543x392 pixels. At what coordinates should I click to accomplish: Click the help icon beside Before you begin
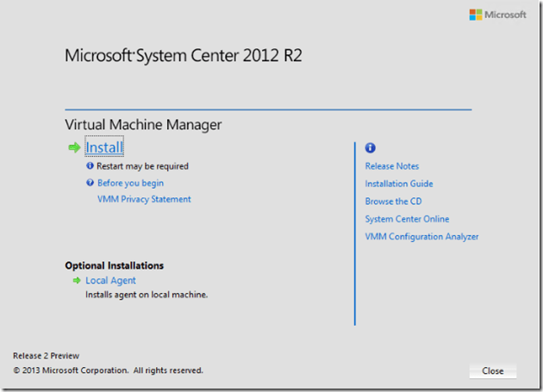(x=90, y=183)
